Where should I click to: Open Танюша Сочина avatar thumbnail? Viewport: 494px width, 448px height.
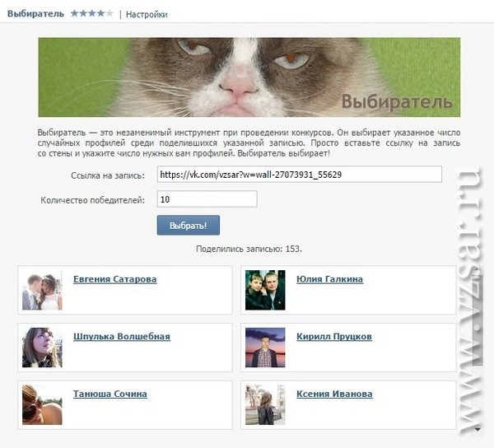[x=42, y=405]
